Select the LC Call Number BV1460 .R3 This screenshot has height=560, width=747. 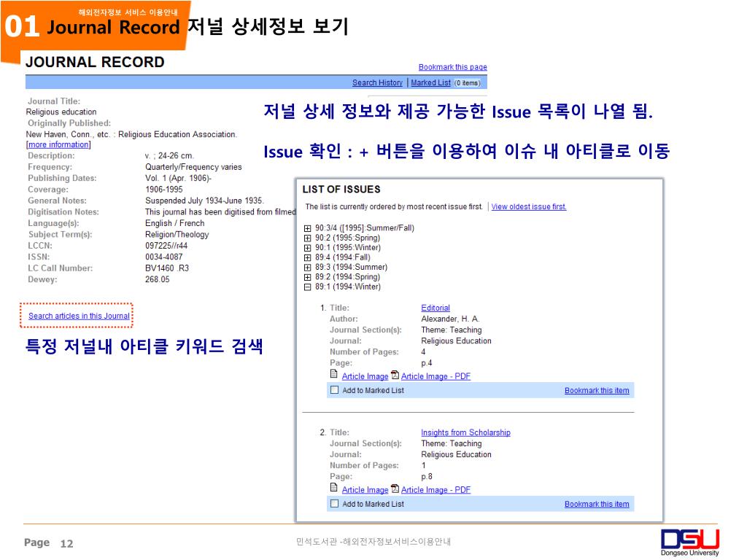pos(167,268)
